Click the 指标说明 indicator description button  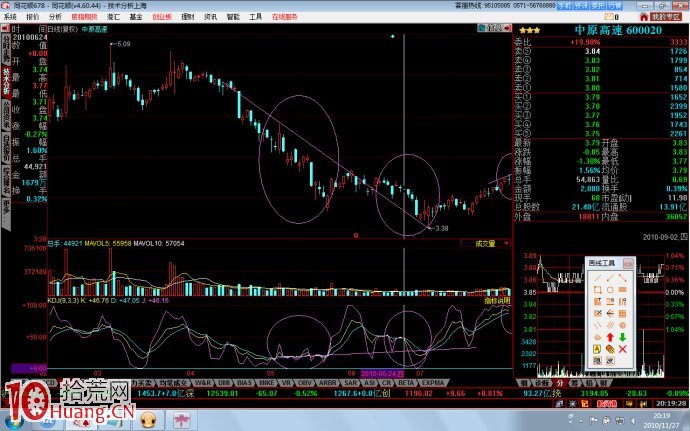tap(498, 299)
